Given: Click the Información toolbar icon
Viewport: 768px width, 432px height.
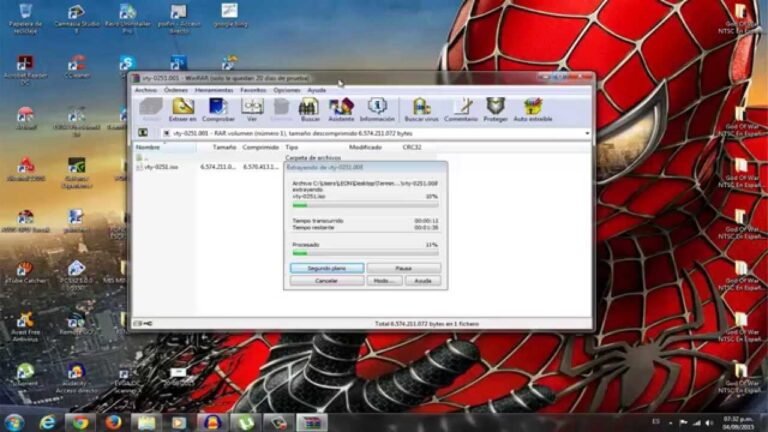Looking at the screenshot, I should tap(377, 109).
